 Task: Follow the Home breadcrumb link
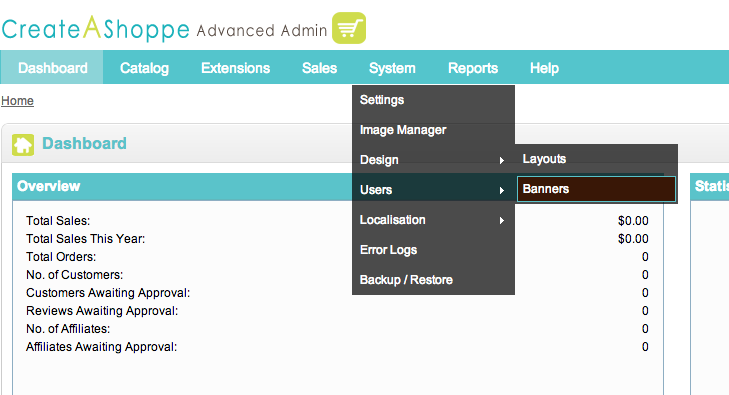pos(17,101)
